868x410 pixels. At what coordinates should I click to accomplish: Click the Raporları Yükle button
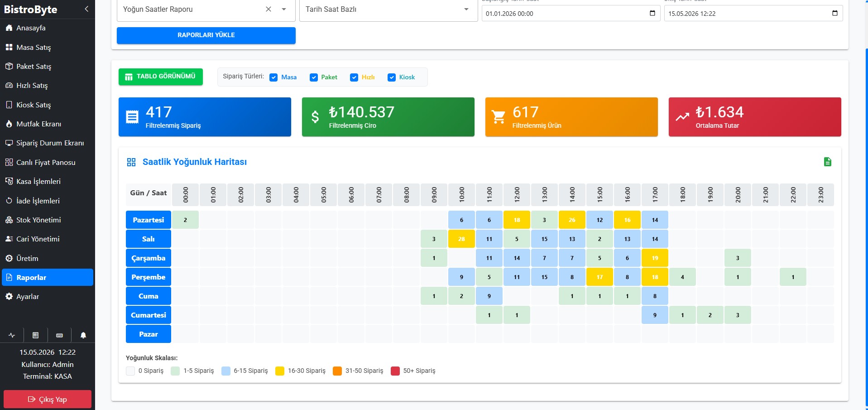tap(206, 35)
